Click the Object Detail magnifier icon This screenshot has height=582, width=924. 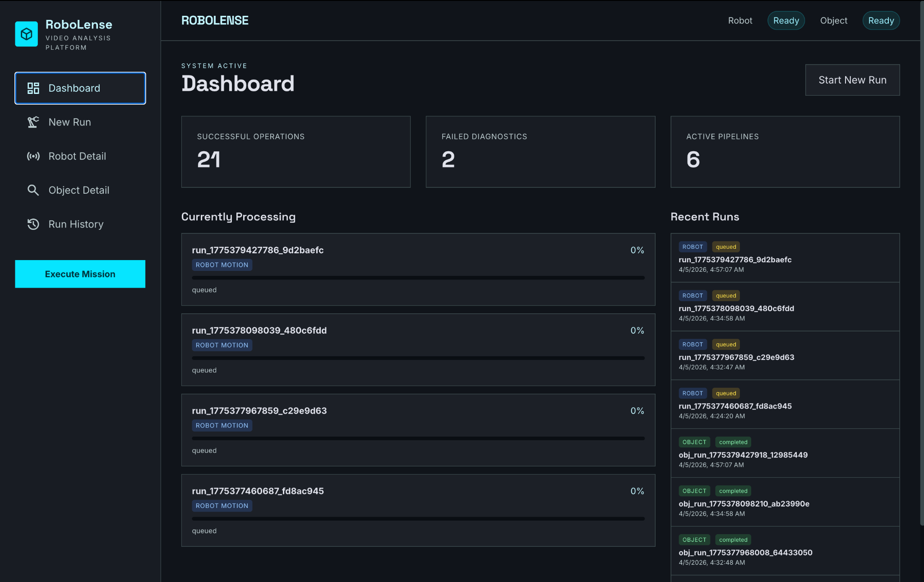(33, 190)
